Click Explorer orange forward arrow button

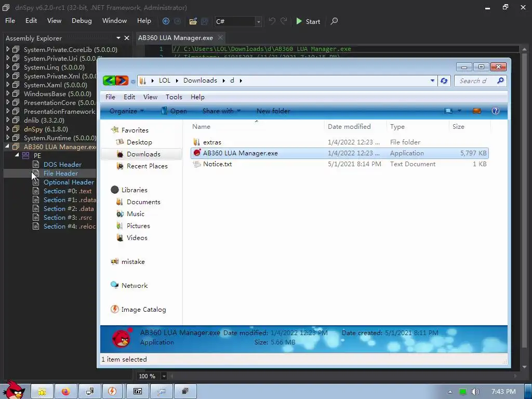122,81
